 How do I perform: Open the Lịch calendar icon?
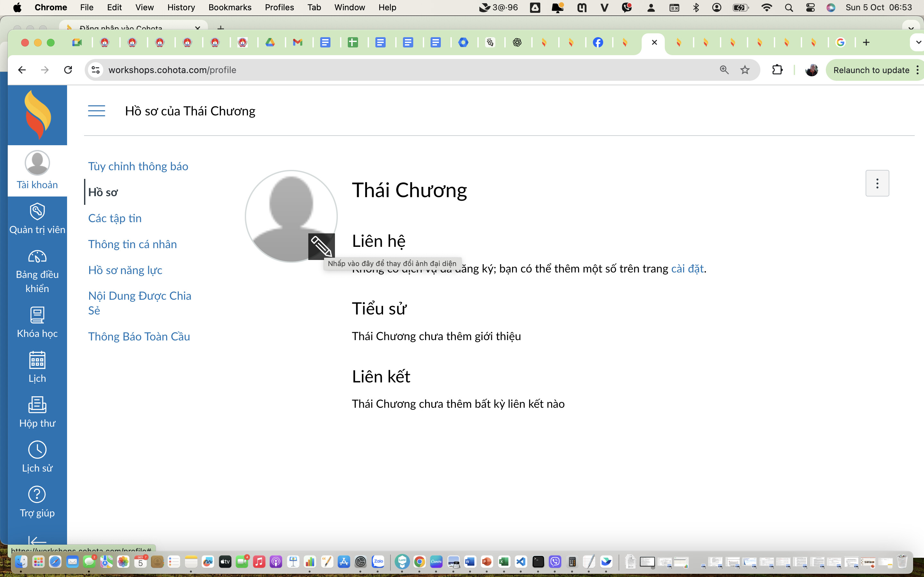[x=37, y=360]
